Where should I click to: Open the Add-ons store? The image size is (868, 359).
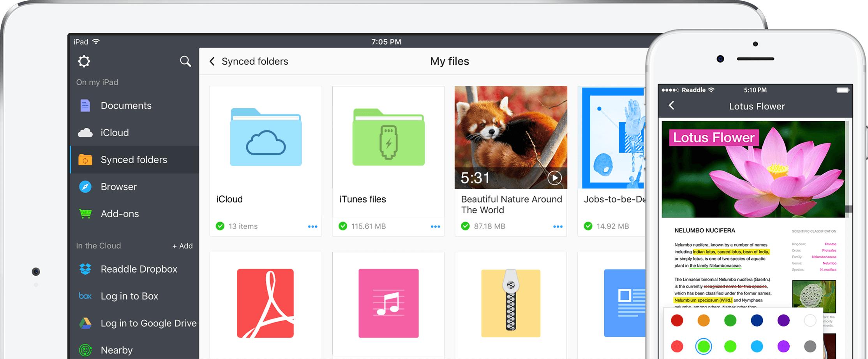120,213
